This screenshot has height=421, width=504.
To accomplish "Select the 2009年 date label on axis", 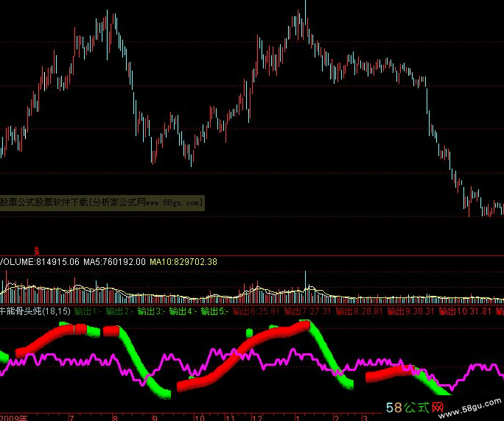I will [13, 417].
